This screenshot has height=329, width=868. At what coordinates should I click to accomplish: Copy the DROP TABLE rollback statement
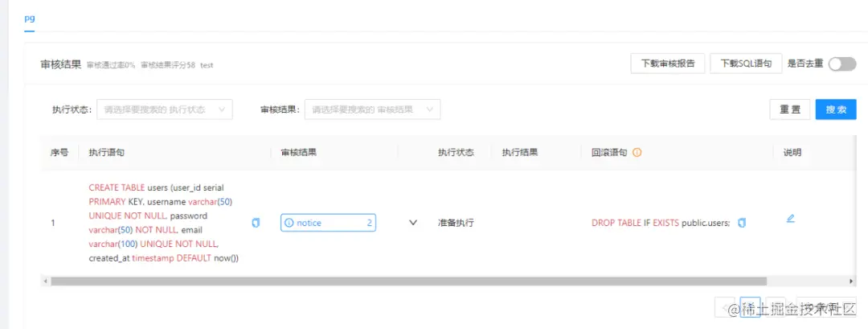click(742, 223)
